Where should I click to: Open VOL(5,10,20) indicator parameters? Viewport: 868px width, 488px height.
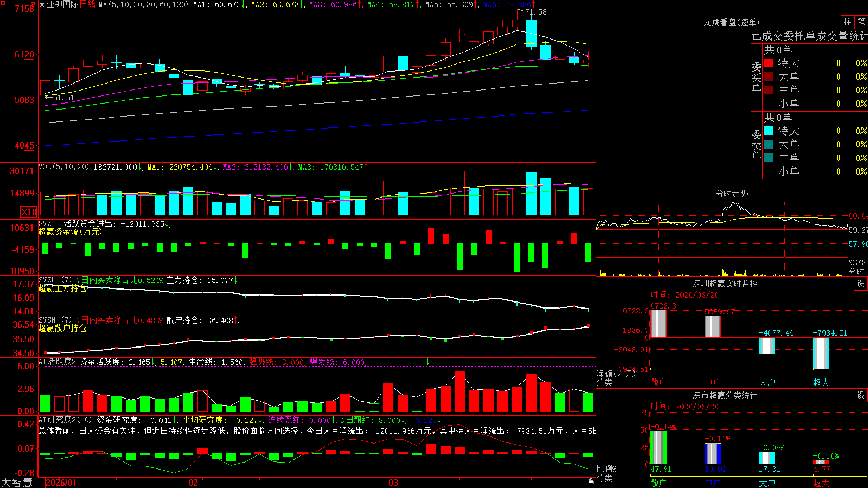click(x=63, y=167)
